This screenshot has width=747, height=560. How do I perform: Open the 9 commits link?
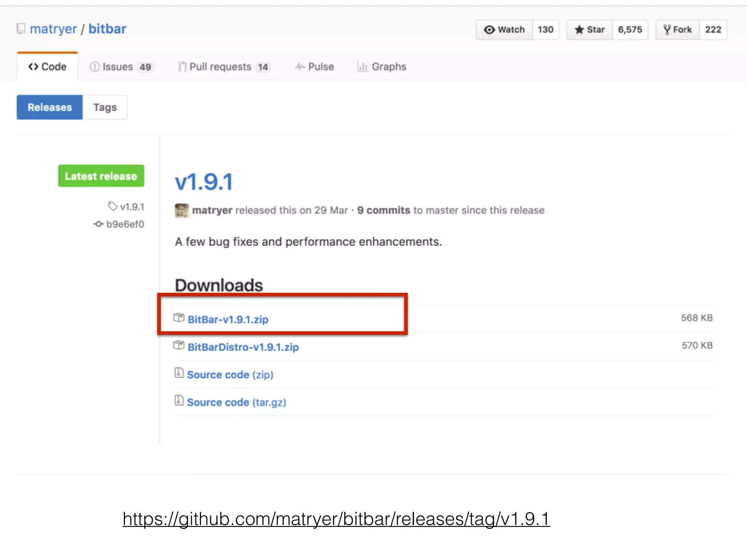tap(384, 210)
